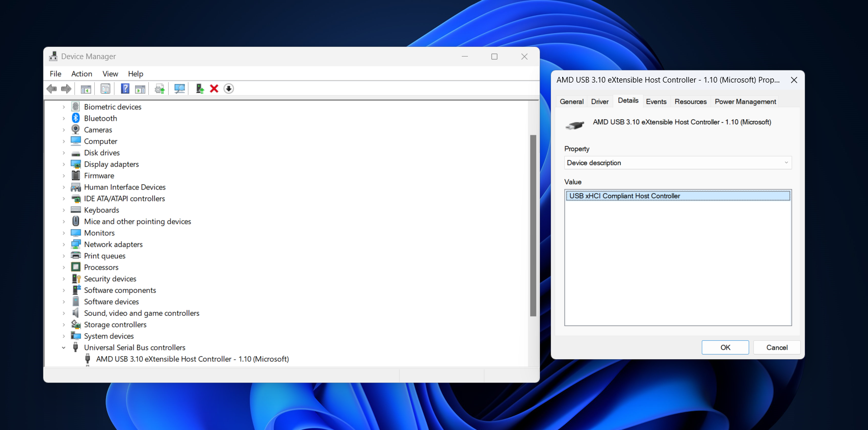Collapse the Universal Serial Bus controllers node
868x430 pixels.
tap(64, 347)
